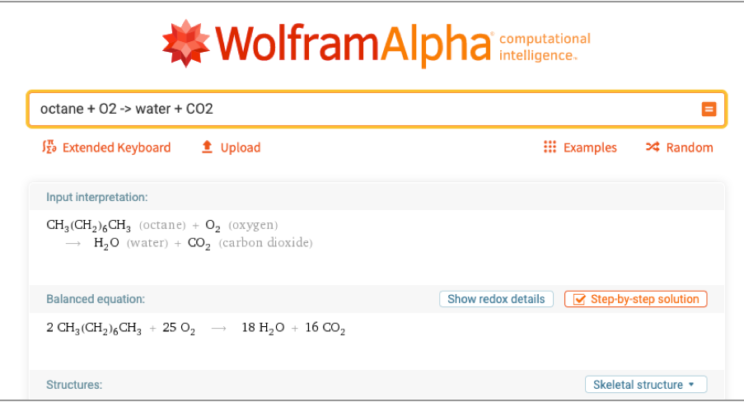Image resolution: width=744 pixels, height=402 pixels.
Task: Click the Skeletal structure dropdown arrow
Action: 692,385
